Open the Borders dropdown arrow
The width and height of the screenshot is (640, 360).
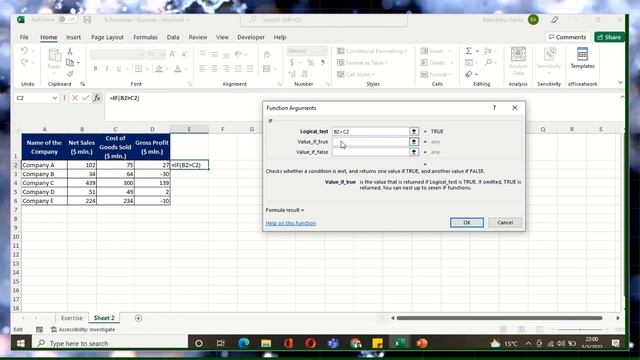point(147,69)
